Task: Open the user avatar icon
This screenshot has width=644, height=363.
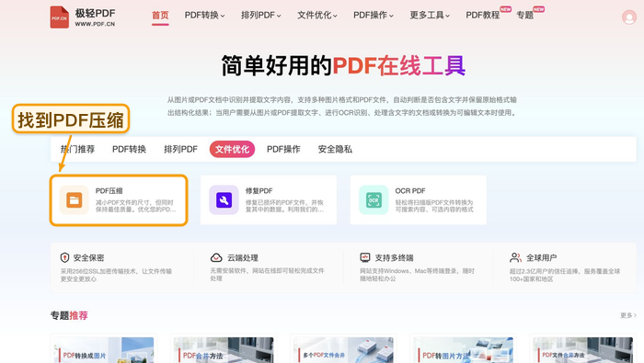Action: (628, 17)
